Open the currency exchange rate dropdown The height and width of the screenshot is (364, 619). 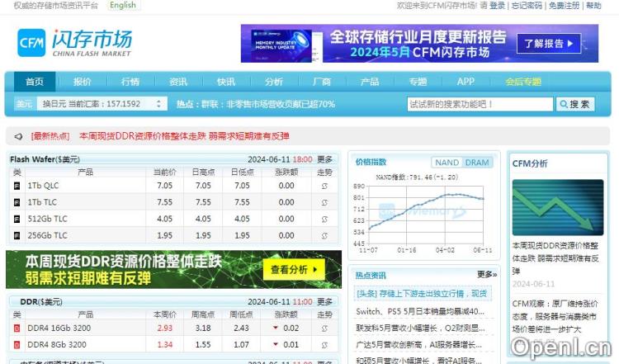click(x=102, y=104)
